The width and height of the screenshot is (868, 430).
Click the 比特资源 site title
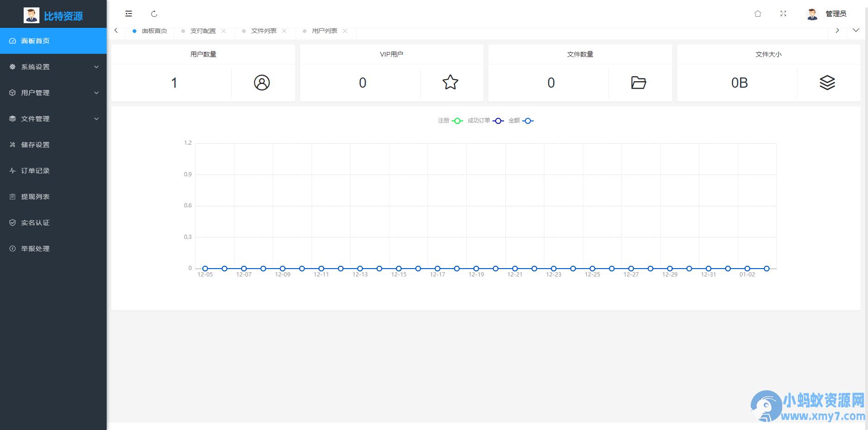[64, 16]
